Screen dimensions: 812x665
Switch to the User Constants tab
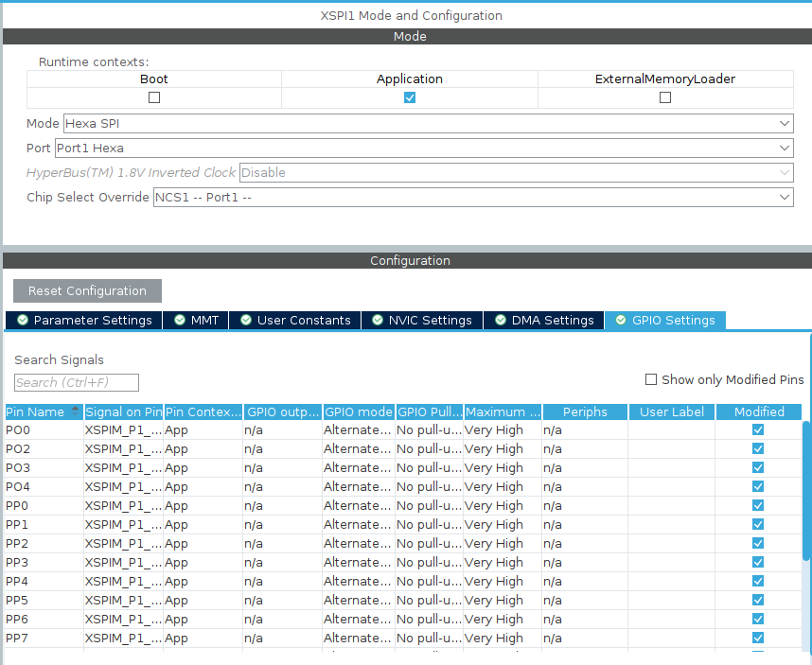pyautogui.click(x=294, y=321)
